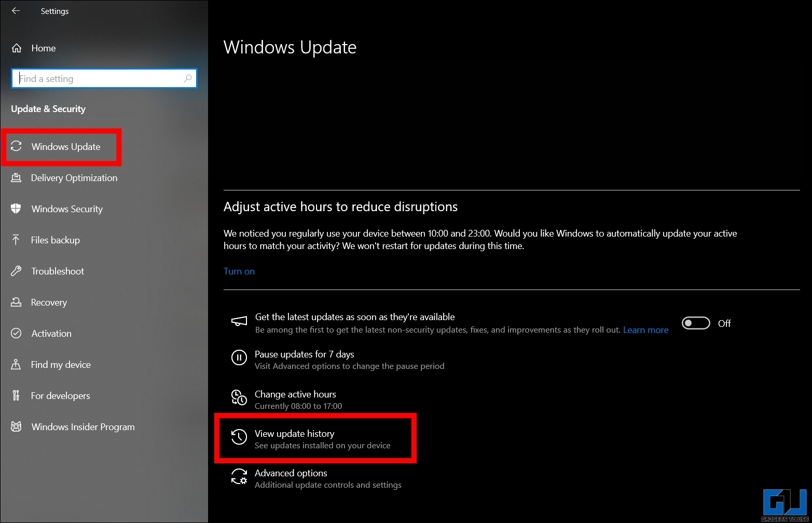812x523 pixels.
Task: Navigate back with the arrow button
Action: coord(15,11)
